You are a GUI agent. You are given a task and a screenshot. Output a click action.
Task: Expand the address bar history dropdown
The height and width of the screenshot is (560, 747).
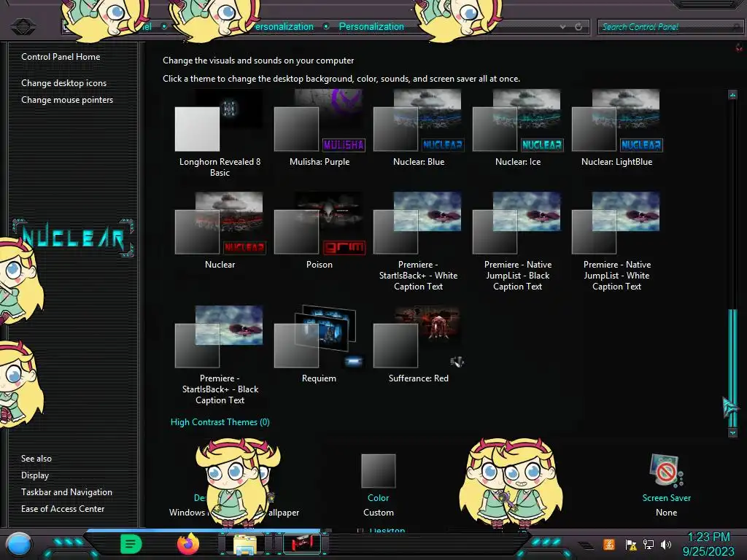pos(563,27)
